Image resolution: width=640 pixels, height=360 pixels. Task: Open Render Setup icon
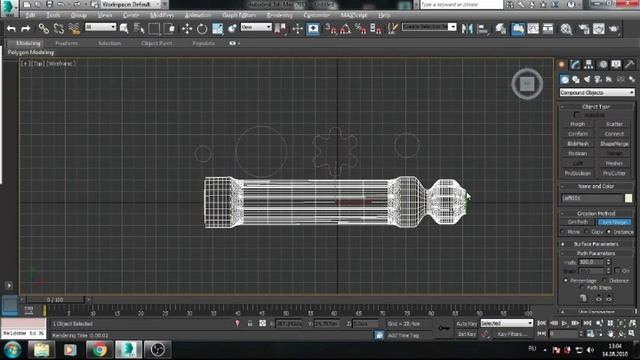(x=584, y=29)
